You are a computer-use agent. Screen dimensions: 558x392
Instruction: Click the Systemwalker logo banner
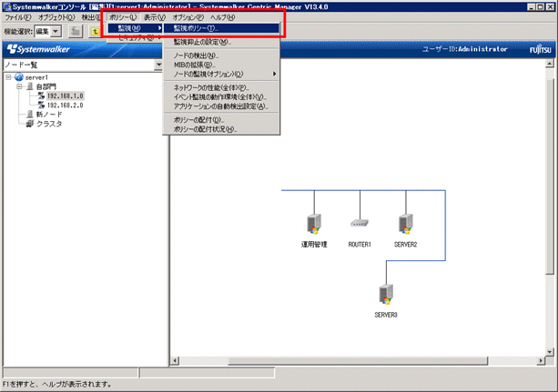[x=38, y=49]
